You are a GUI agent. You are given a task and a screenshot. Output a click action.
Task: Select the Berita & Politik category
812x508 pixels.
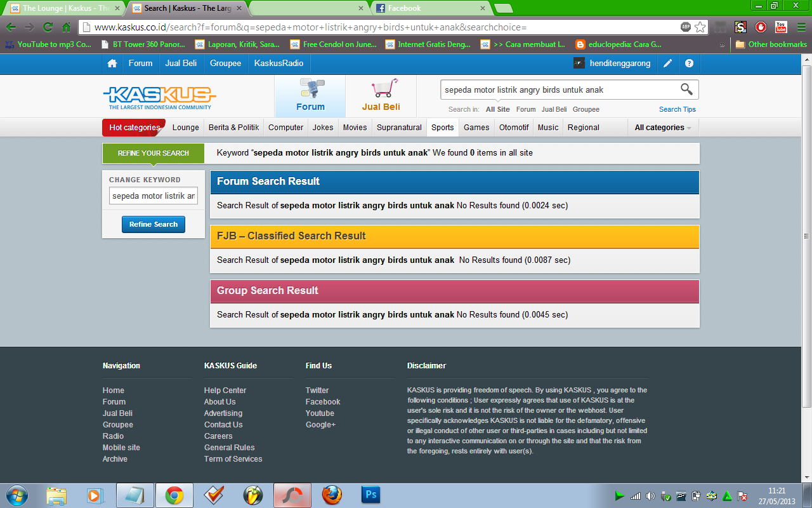[x=233, y=128]
